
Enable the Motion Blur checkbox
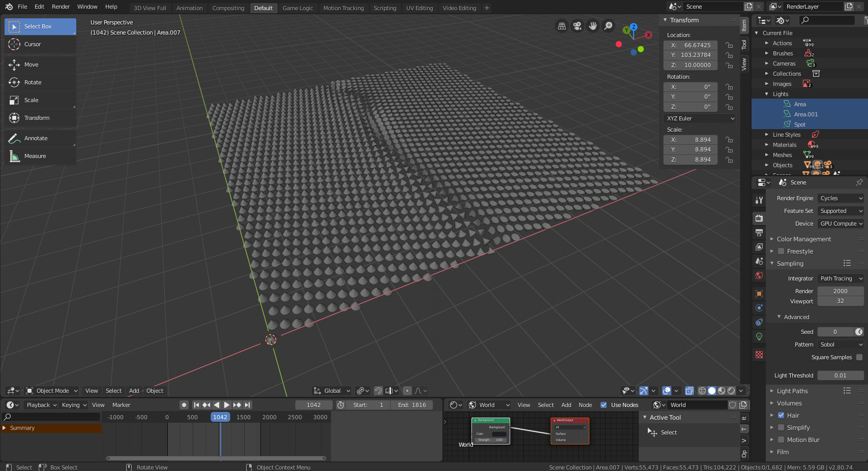pos(781,439)
